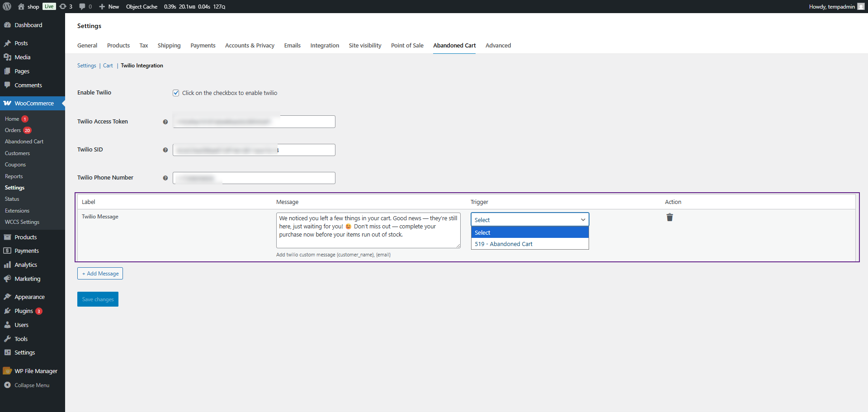Screen dimensions: 868x412
Task: Click the WooCommerce logo icon
Action: [7, 104]
